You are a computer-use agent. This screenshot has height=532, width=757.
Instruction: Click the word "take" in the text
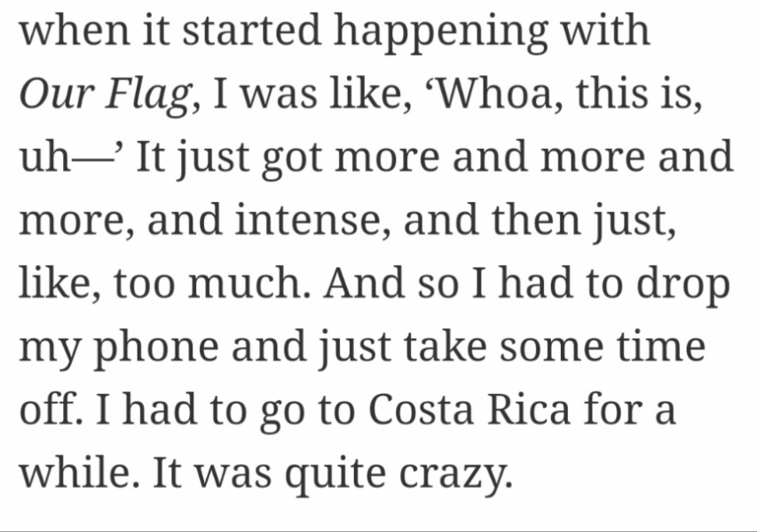(448, 348)
